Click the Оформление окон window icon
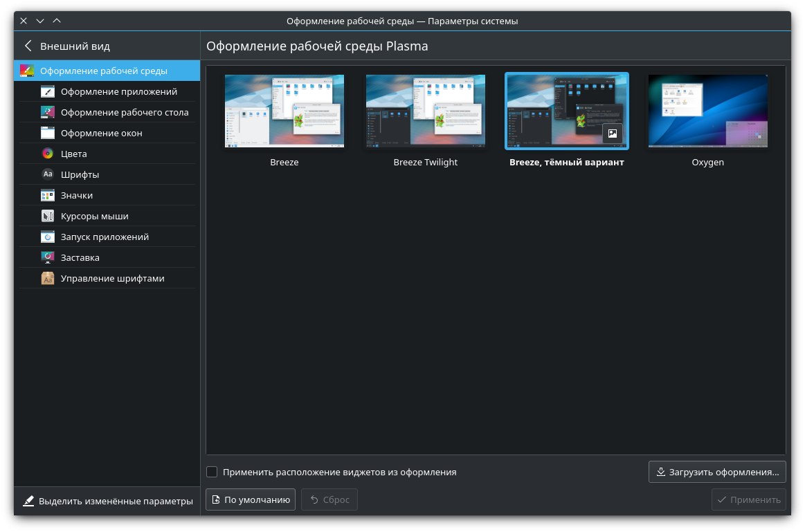The width and height of the screenshot is (805, 532). [x=48, y=134]
